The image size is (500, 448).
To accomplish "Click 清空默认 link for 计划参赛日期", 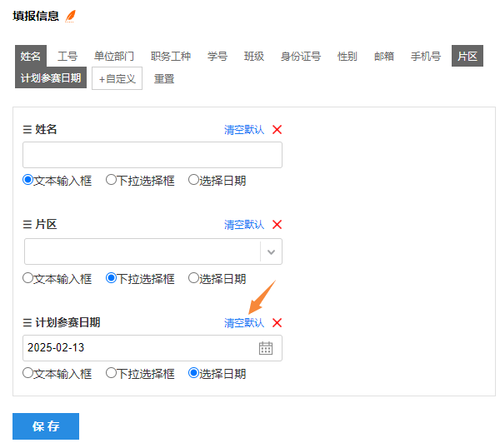I will pyautogui.click(x=244, y=323).
